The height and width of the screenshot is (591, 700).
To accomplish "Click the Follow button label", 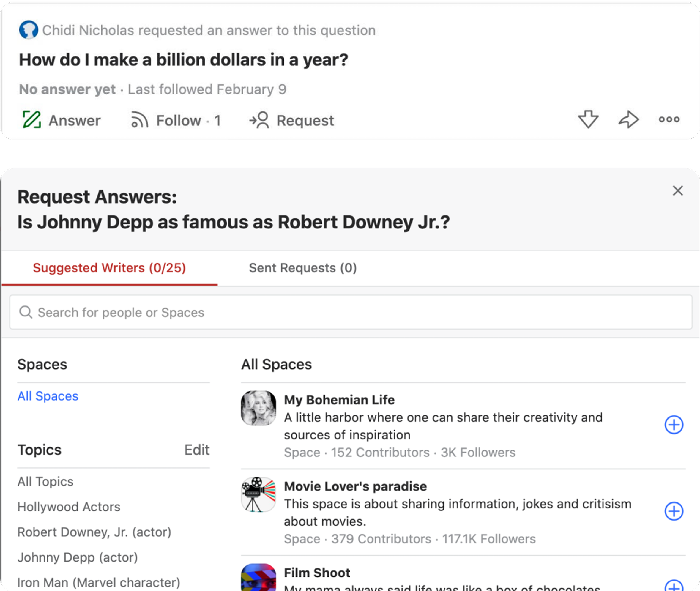I will [x=179, y=120].
